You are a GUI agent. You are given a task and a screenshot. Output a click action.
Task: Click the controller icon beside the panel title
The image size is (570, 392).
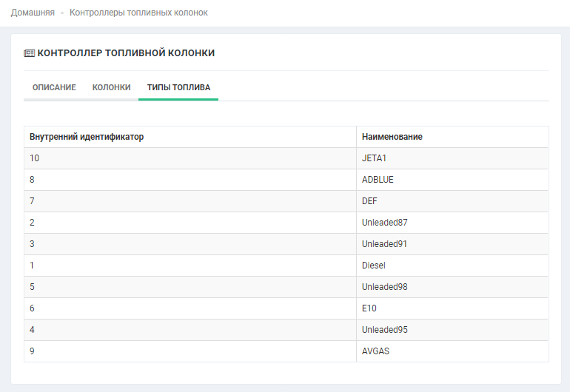(29, 53)
